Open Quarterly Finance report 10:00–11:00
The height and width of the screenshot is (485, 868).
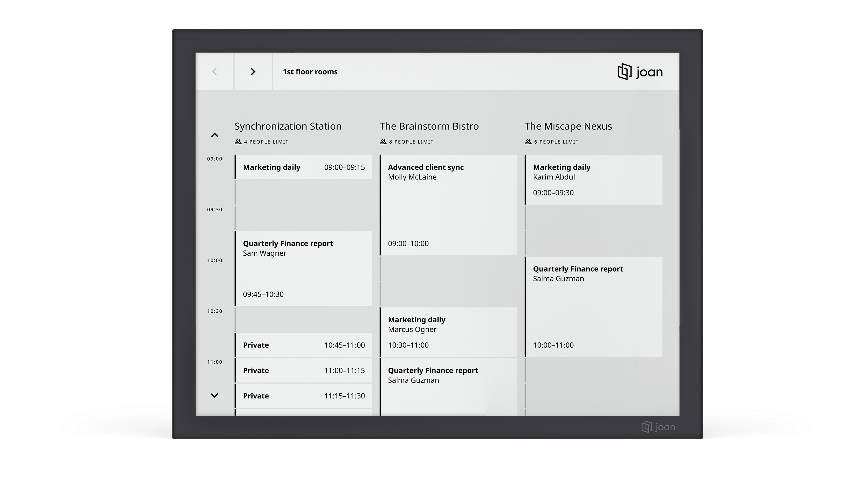[x=593, y=307]
